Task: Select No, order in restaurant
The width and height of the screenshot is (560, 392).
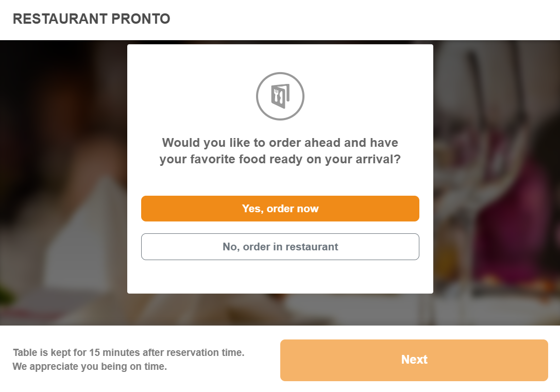Action: click(280, 247)
